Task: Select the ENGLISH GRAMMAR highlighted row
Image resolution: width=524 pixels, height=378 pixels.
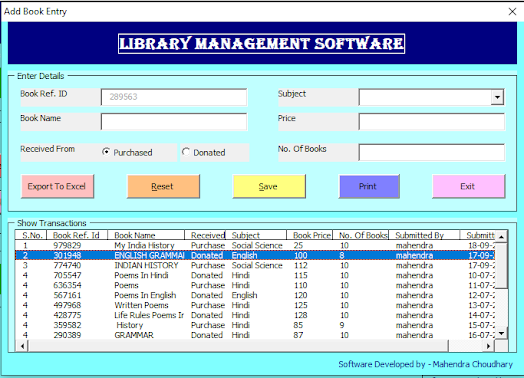Action: [x=255, y=255]
